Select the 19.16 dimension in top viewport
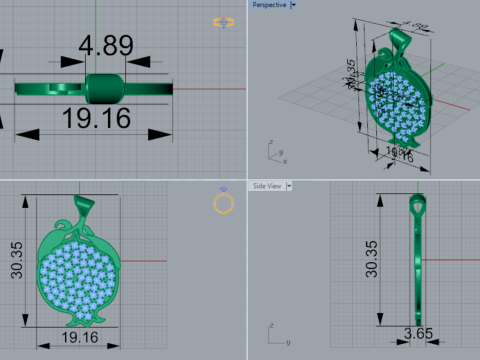Screen dimensions: 480x360 96,118
